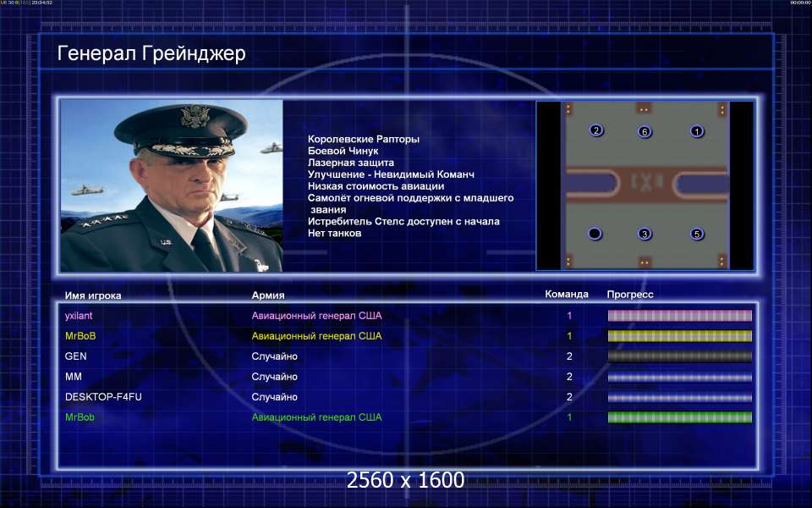This screenshot has width=812, height=508.
Task: Click team number 2 in GEN row
Action: coord(569,356)
